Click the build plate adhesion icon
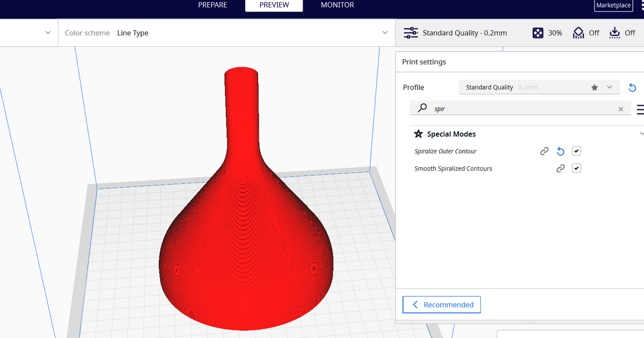Viewport: 644px width, 338px height. 614,33
